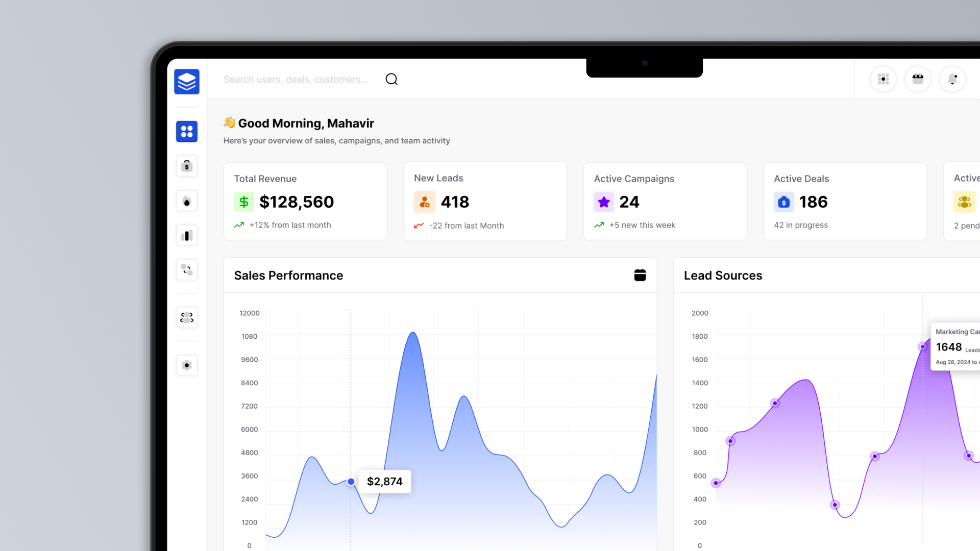This screenshot has width=980, height=551.
Task: Click the 12000 axis label on sales chart
Action: (250, 313)
